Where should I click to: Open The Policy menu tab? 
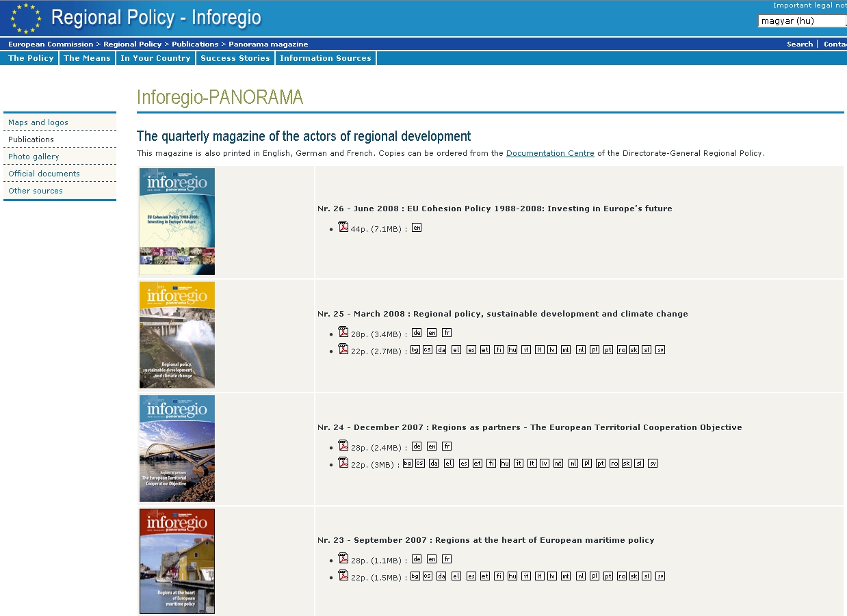pos(31,58)
